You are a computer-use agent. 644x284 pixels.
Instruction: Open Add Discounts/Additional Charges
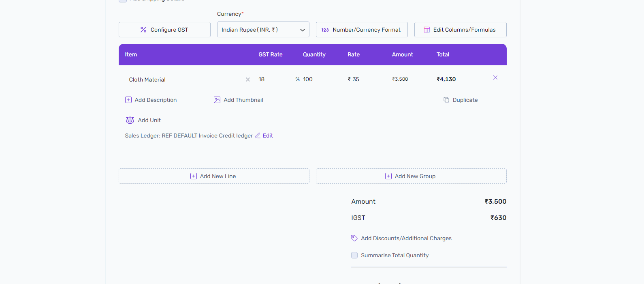pos(401,238)
